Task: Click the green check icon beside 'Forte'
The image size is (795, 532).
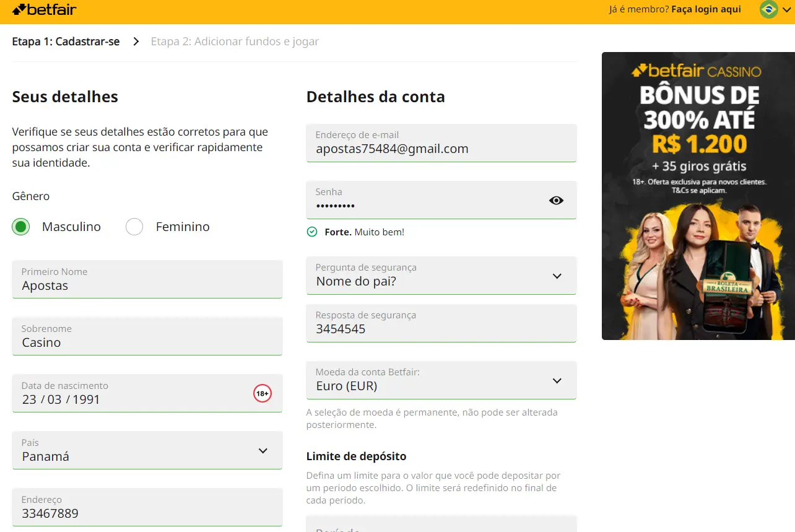Action: click(x=312, y=232)
